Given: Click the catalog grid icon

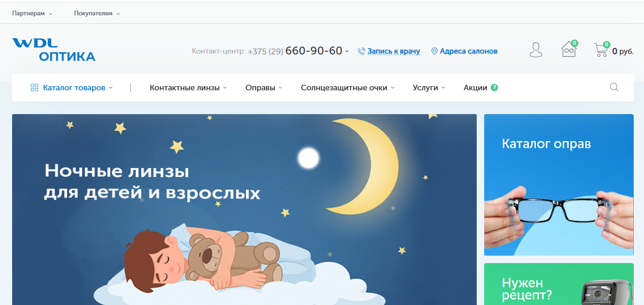Looking at the screenshot, I should tap(34, 88).
